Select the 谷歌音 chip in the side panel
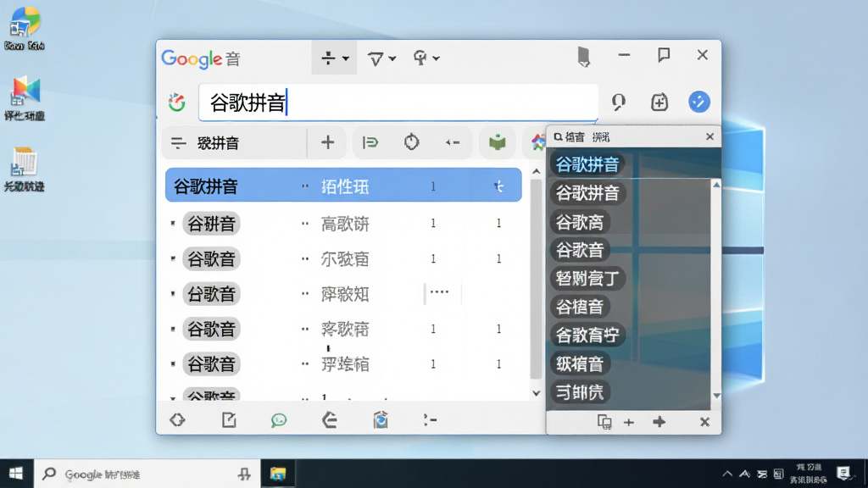The height and width of the screenshot is (488, 868). coord(580,250)
